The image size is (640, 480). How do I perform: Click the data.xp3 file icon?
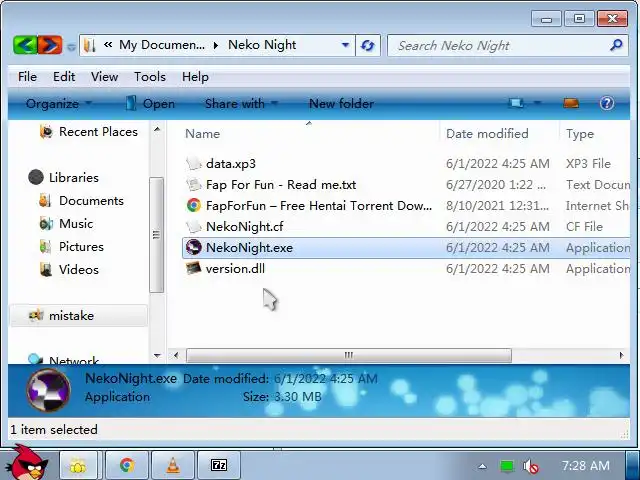(x=193, y=163)
